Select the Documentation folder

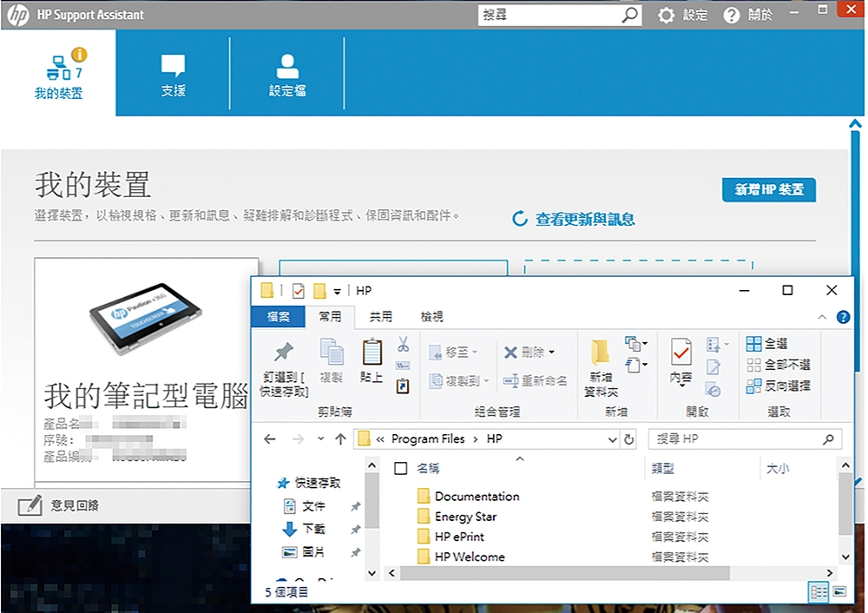click(x=477, y=496)
